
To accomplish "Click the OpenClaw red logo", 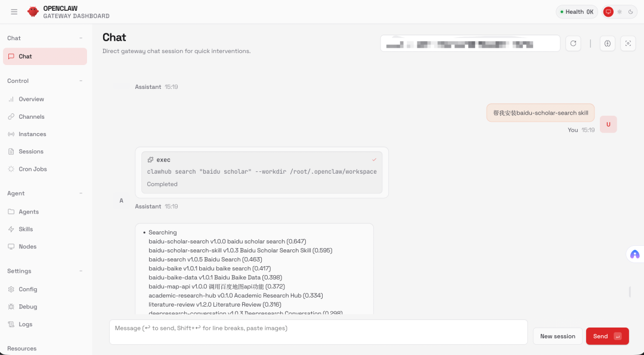I will coord(33,12).
